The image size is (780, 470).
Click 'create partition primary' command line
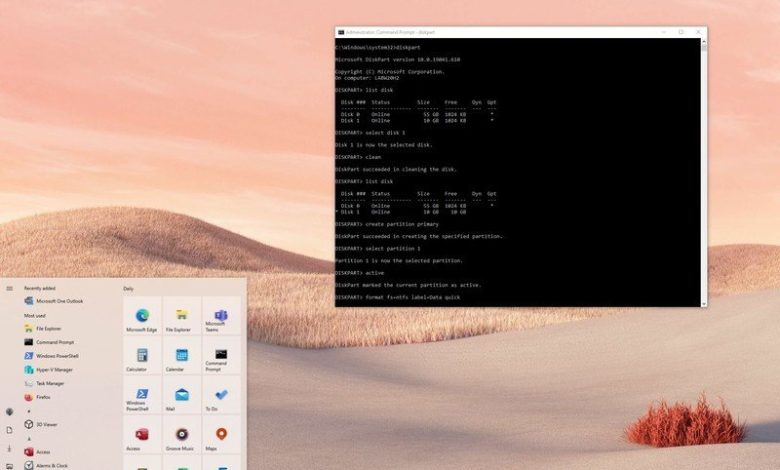tap(387, 224)
